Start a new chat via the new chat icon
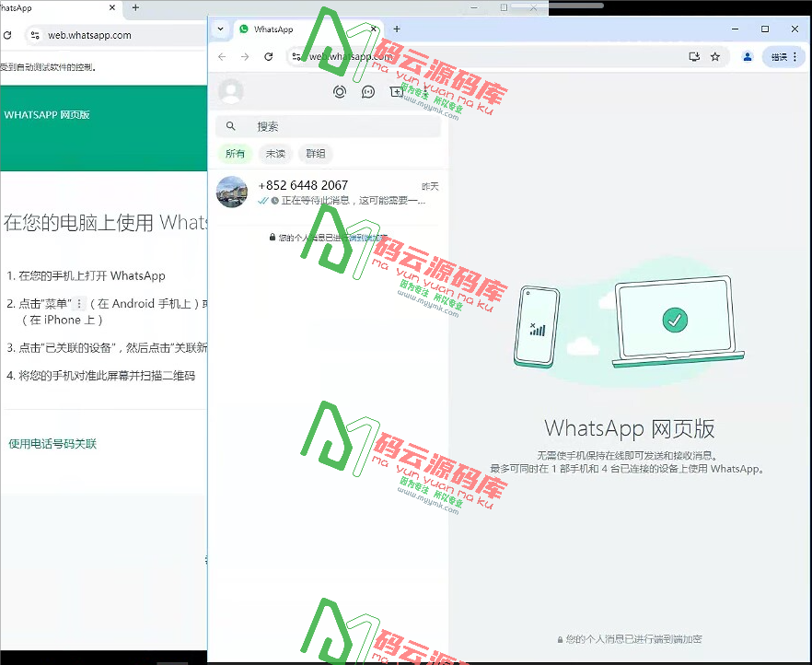 pyautogui.click(x=396, y=91)
